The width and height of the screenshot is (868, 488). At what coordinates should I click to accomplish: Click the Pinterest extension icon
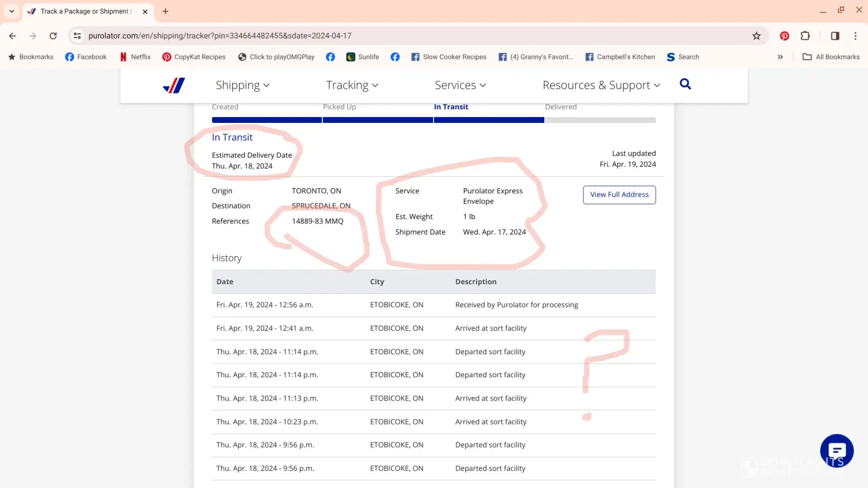pos(784,36)
